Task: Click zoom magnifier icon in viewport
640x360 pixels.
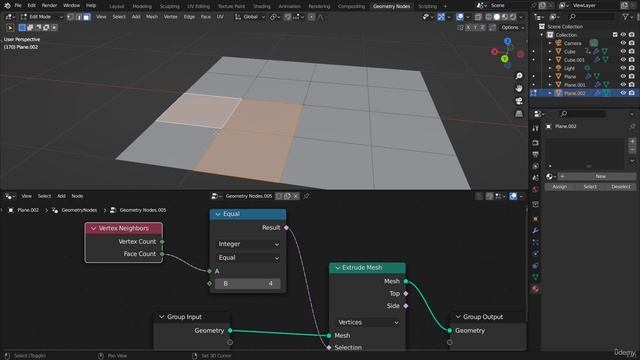Action: 519,76
